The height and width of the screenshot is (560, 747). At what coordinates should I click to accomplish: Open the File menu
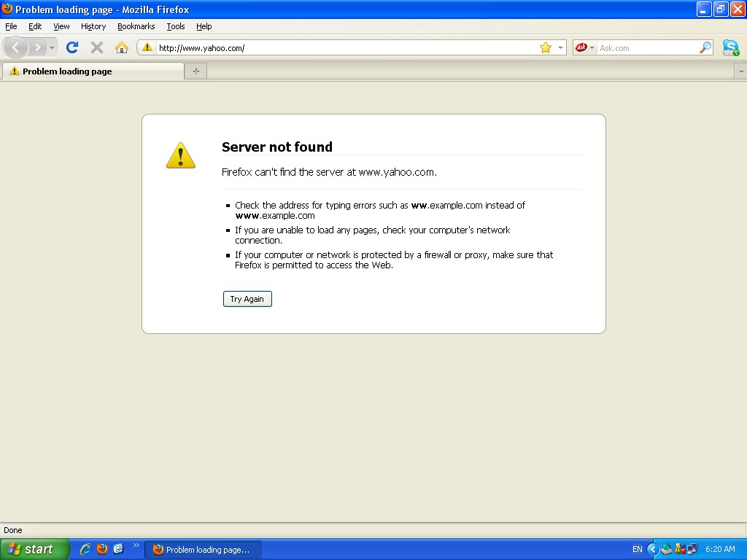coord(11,26)
